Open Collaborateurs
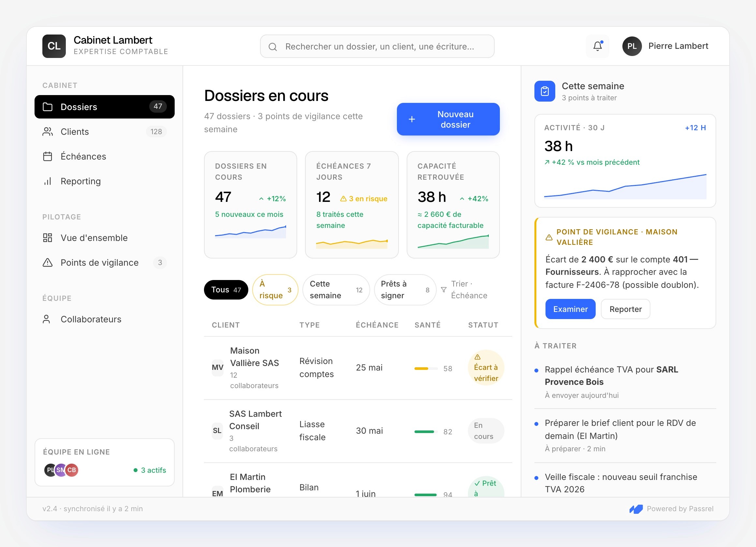Image resolution: width=756 pixels, height=547 pixels. tap(104, 319)
